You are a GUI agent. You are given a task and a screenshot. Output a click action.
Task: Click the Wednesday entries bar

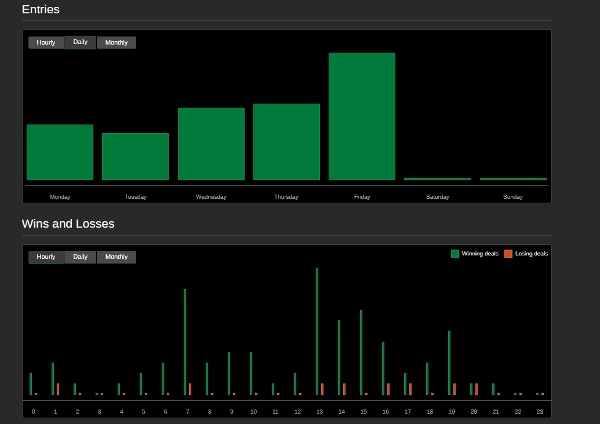click(211, 144)
